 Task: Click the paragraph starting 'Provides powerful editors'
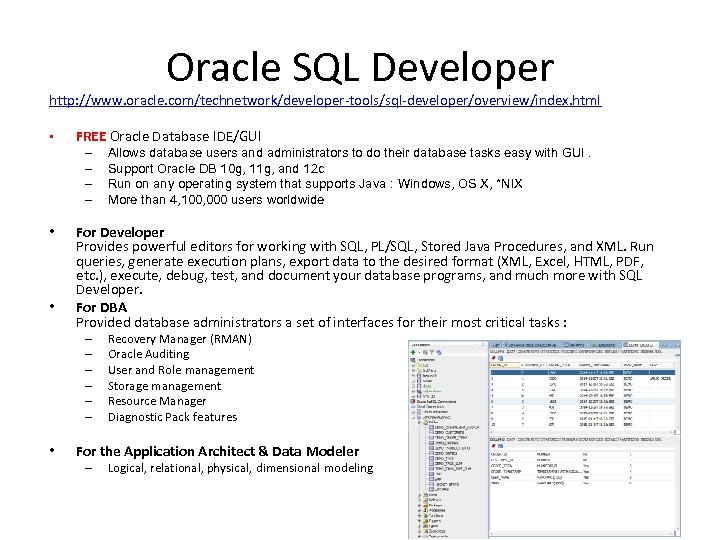365,268
